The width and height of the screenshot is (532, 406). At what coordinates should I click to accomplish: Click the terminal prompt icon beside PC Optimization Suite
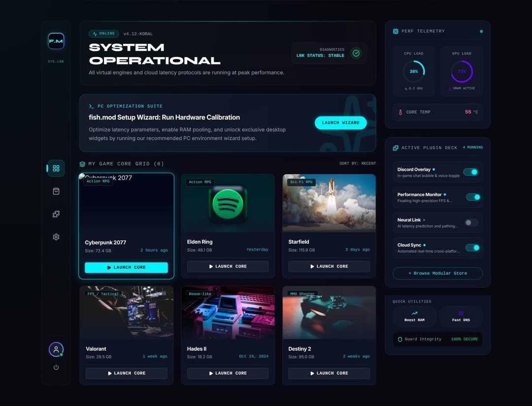click(91, 106)
